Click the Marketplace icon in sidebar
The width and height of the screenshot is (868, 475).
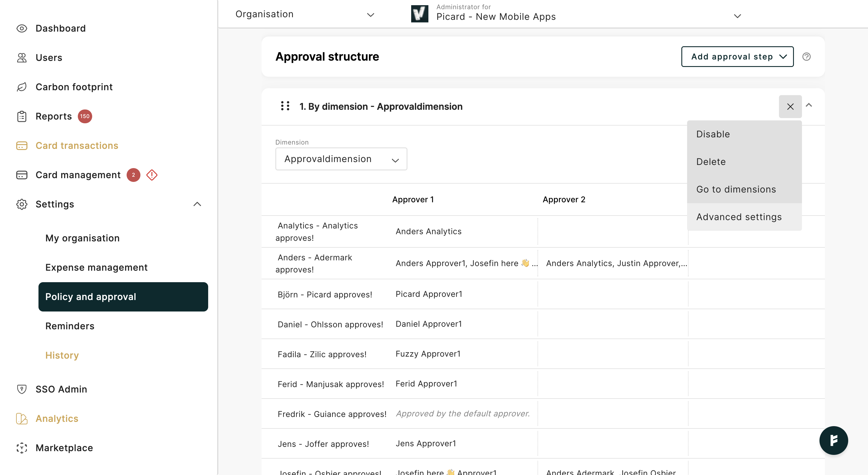pos(22,448)
